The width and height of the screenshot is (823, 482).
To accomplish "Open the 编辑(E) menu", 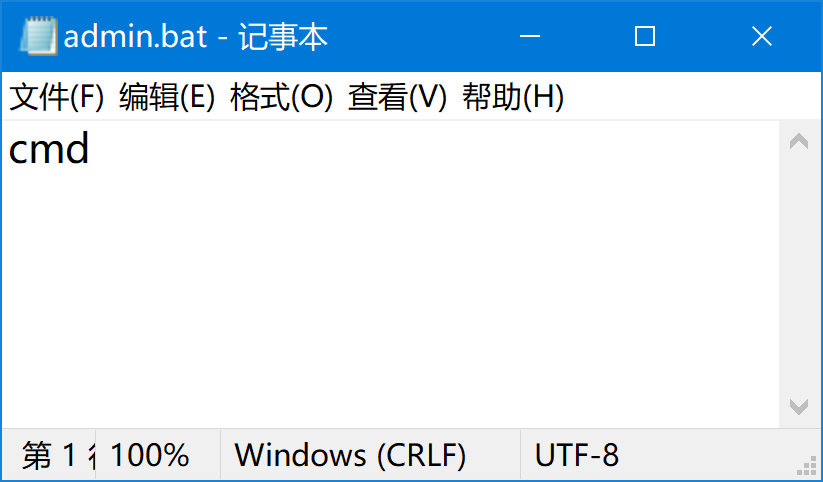I will point(167,97).
